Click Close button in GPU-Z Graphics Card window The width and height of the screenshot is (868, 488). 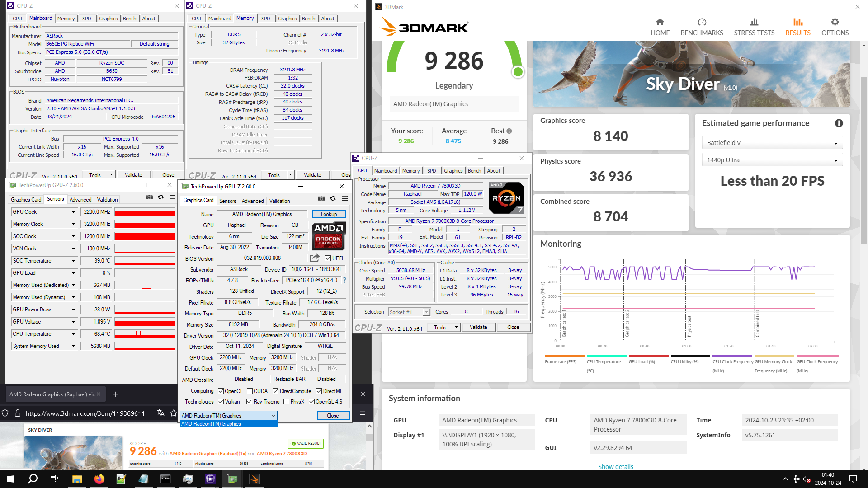333,416
